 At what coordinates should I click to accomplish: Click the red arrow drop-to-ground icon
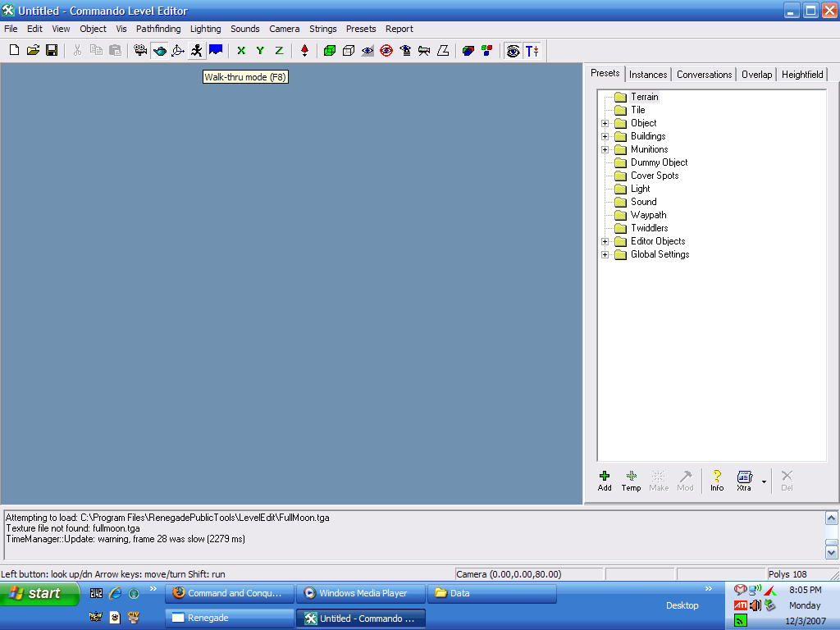(x=305, y=51)
